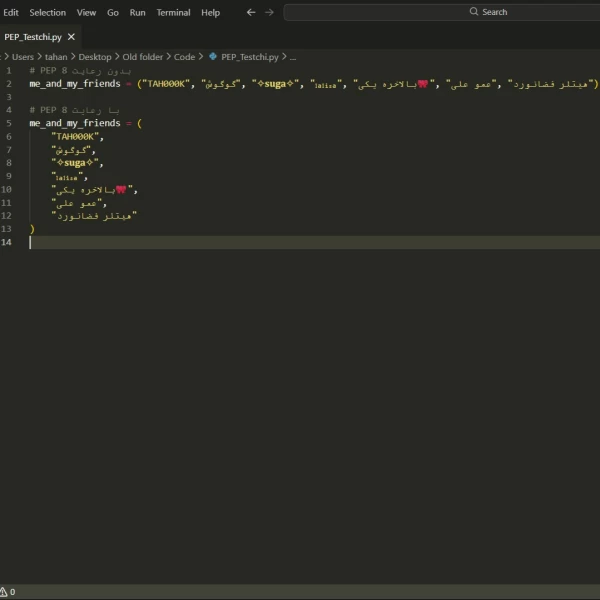
Task: Open the Go menu
Action: click(112, 13)
